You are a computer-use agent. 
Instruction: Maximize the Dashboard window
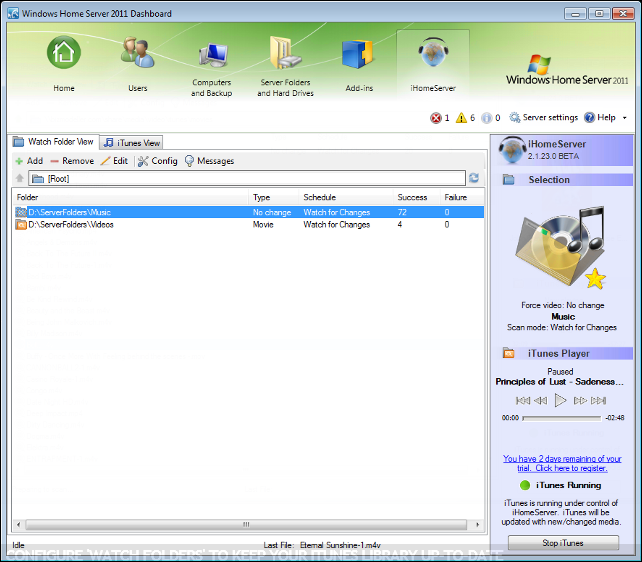pyautogui.click(x=599, y=14)
